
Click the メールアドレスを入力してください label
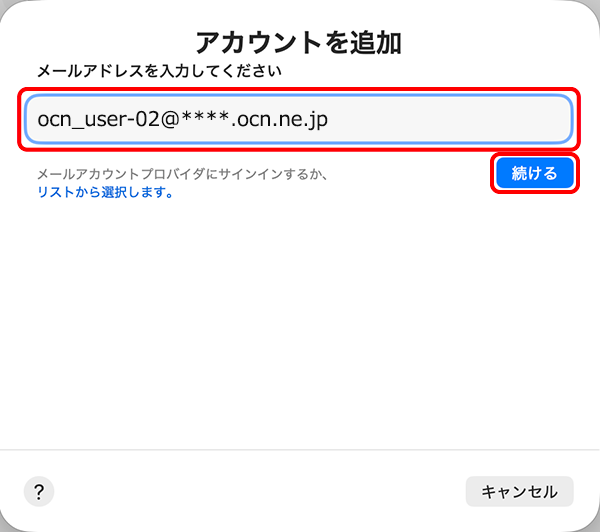pos(158,71)
